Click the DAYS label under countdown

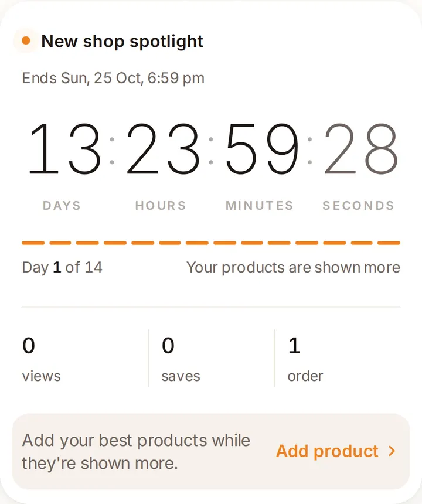62,205
